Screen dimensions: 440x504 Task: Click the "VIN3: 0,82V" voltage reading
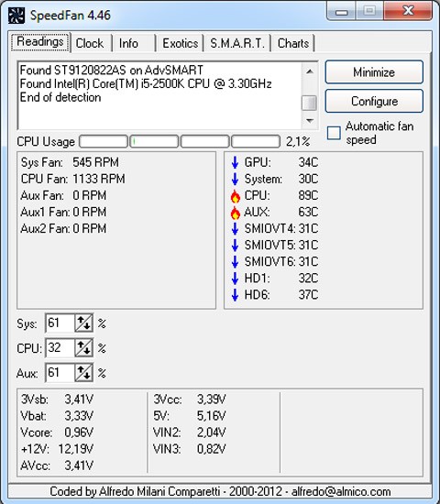pyautogui.click(x=190, y=449)
